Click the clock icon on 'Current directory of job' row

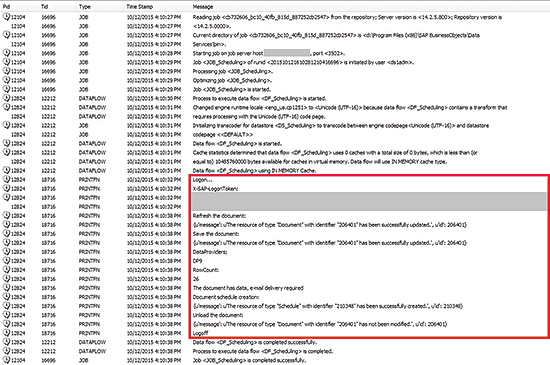coord(6,34)
